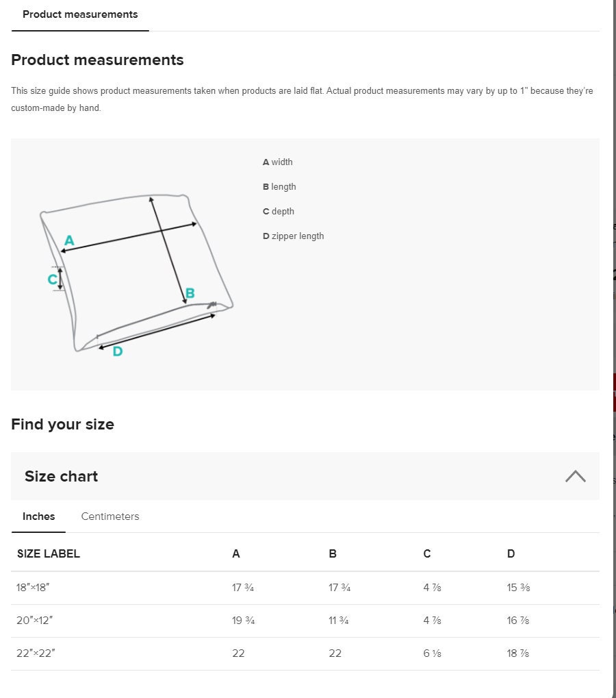Click the "D zipper length" legend entry
The image size is (616, 698).
293,236
